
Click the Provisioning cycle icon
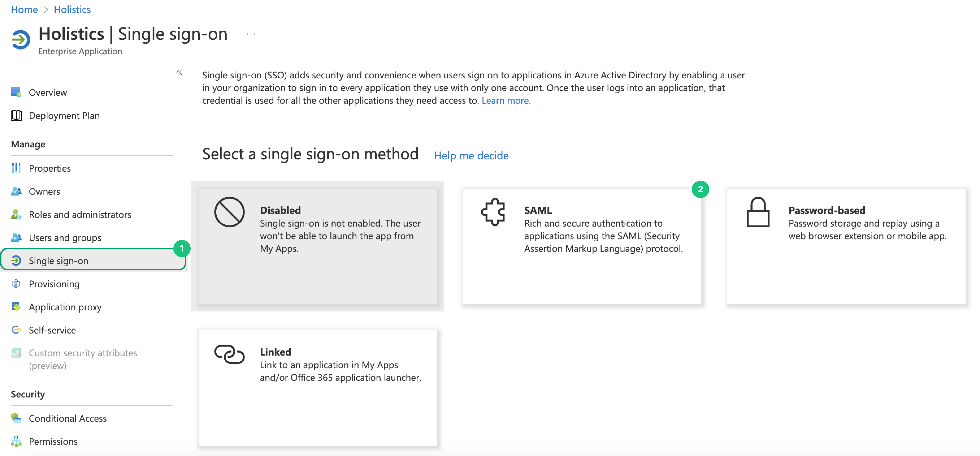[16, 284]
